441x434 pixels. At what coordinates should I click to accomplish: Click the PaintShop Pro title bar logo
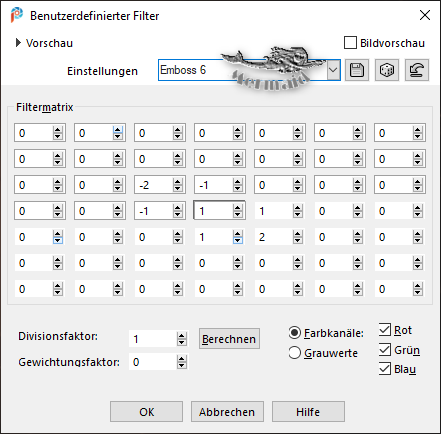click(17, 15)
